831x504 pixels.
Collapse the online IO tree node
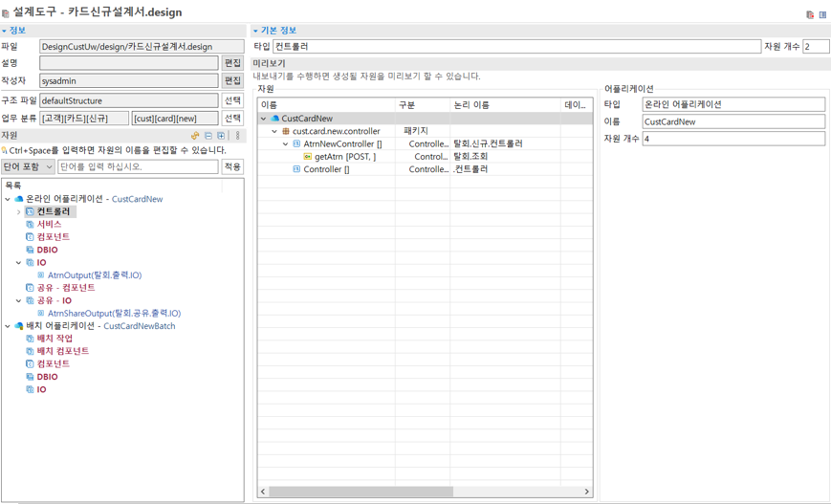[19, 262]
